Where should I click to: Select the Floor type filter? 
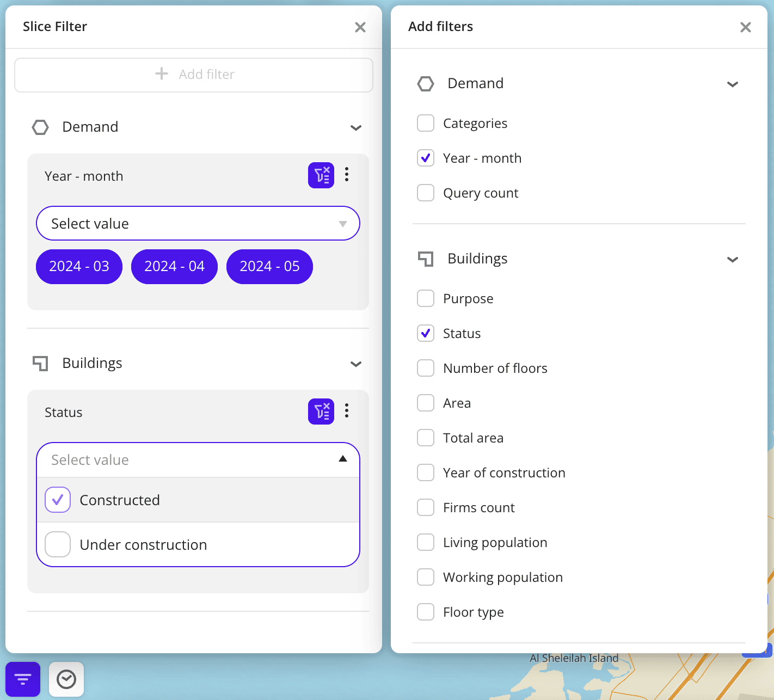426,612
